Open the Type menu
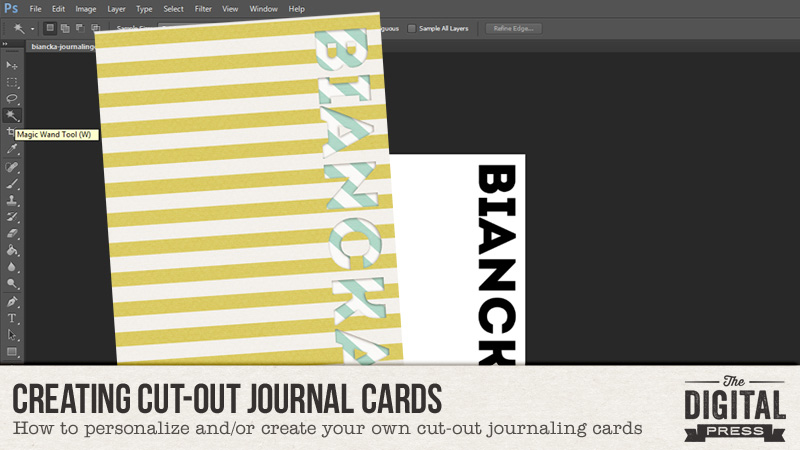This screenshot has height=450, width=800. (144, 9)
